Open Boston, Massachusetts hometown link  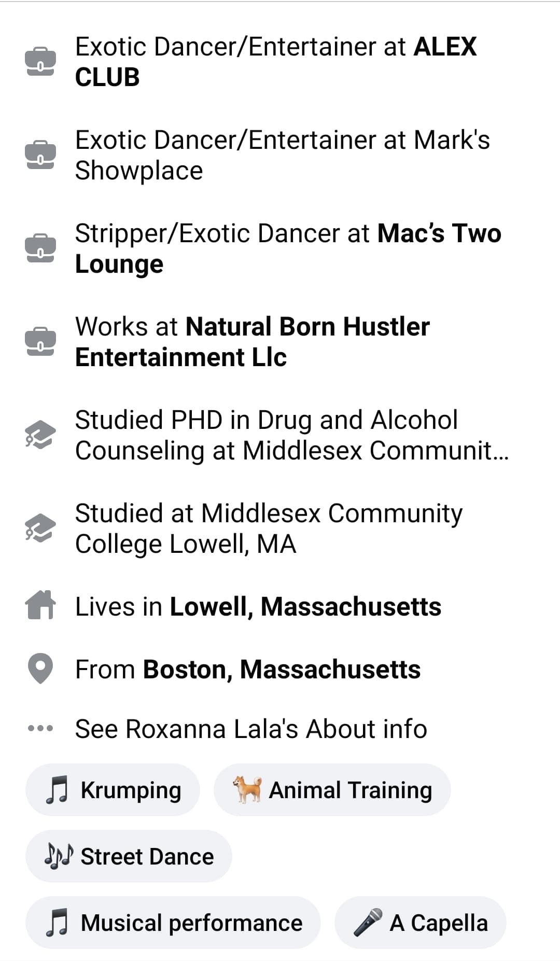pos(281,669)
